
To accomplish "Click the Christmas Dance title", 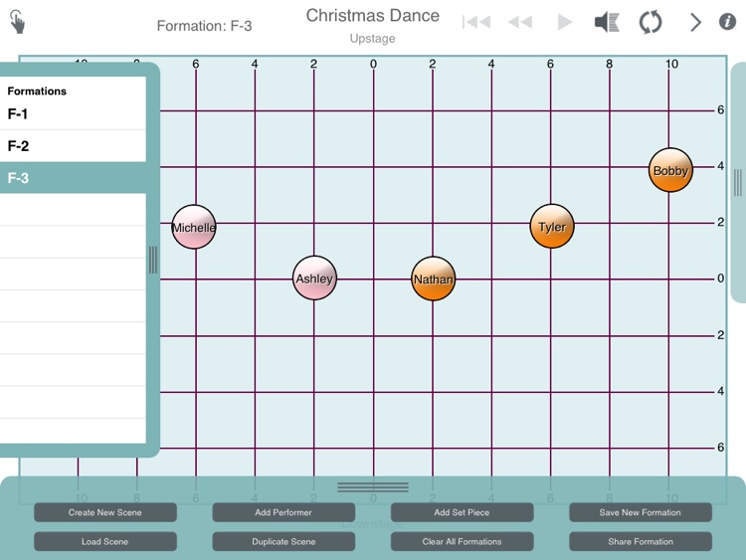I will point(373,16).
